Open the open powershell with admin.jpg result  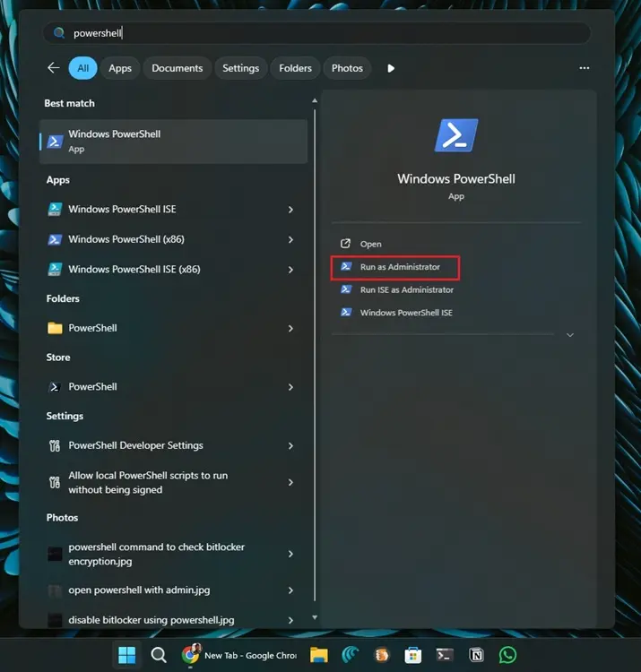173,590
